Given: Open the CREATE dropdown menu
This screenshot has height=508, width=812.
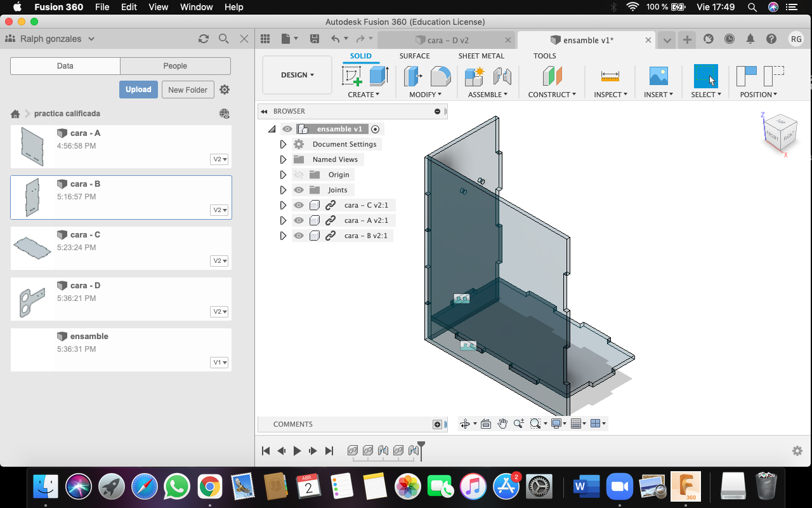Looking at the screenshot, I should (x=363, y=95).
